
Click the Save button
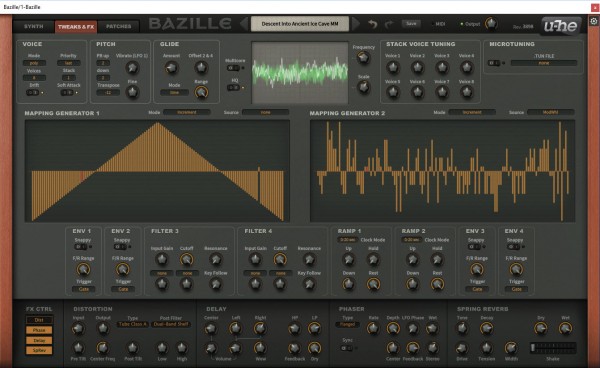tap(411, 24)
